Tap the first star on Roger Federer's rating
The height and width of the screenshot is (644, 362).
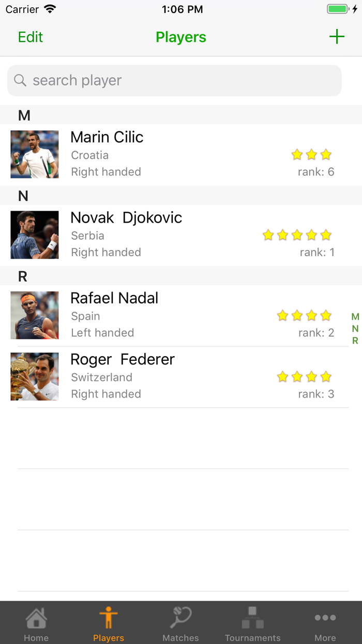pyautogui.click(x=282, y=377)
